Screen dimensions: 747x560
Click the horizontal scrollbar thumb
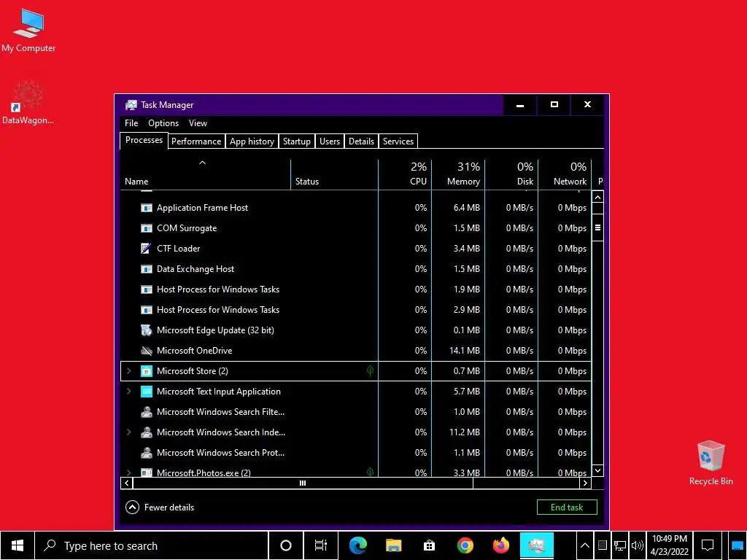coord(303,483)
